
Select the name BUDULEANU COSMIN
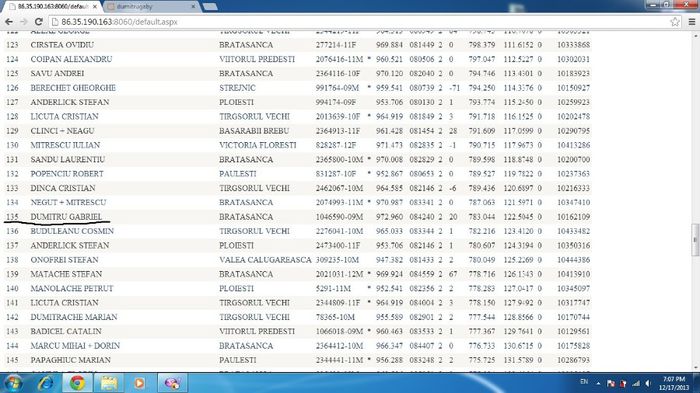72,231
